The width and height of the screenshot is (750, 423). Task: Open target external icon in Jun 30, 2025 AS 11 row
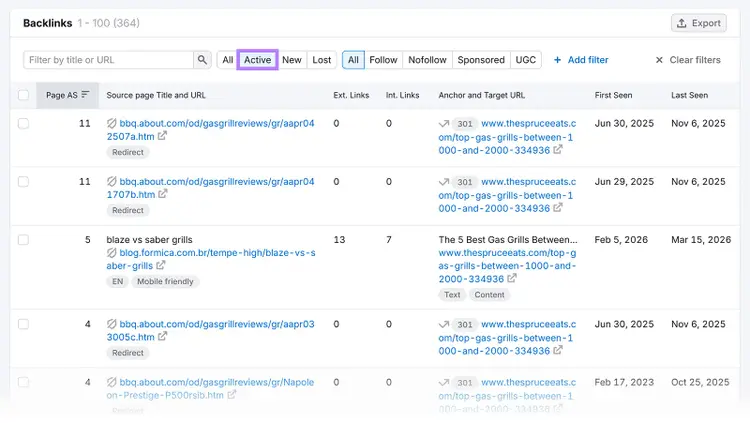pos(558,150)
